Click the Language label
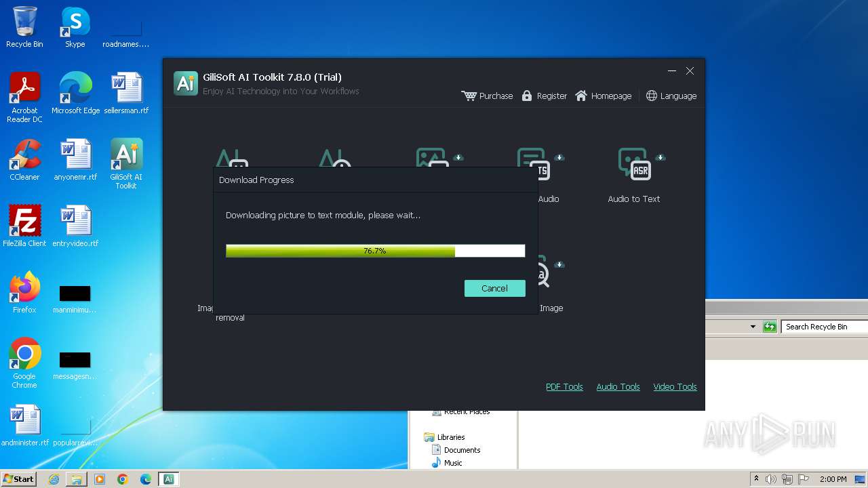This screenshot has width=868, height=488. [678, 96]
